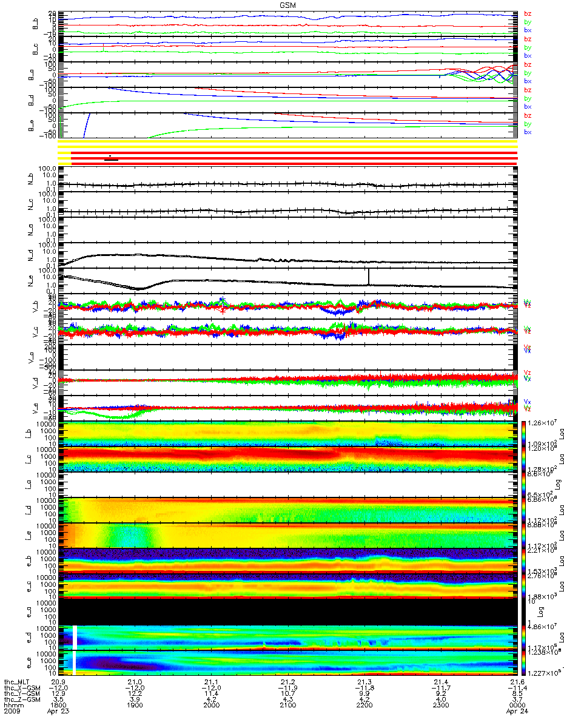Click the white data gap in e_d spectrogram

coord(75,638)
